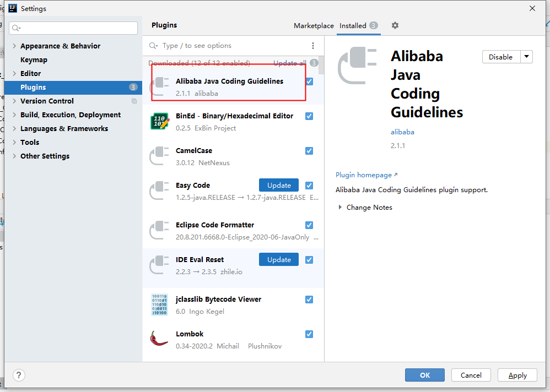Toggle the IDE Eval Reset checkbox
The height and width of the screenshot is (392, 550).
[x=309, y=259]
